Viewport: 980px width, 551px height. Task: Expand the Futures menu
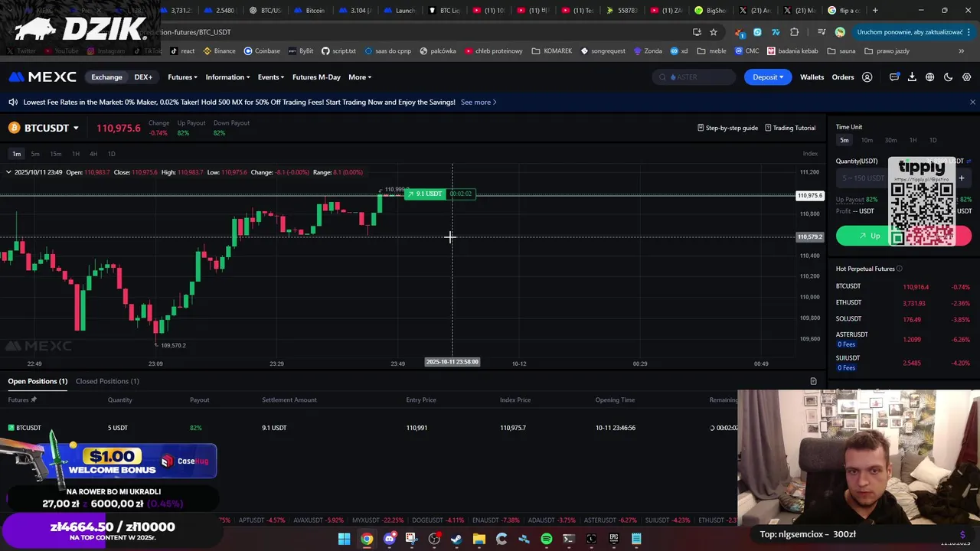coord(182,77)
